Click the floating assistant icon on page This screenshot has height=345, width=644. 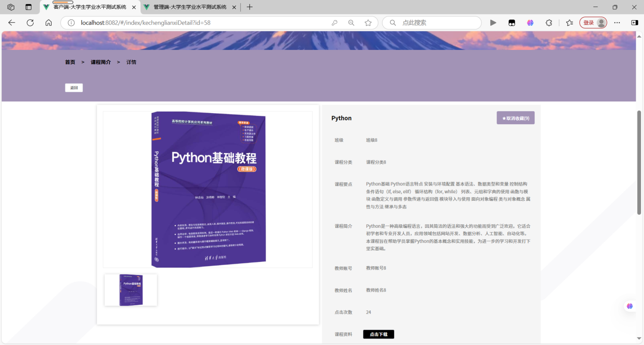pos(630,306)
